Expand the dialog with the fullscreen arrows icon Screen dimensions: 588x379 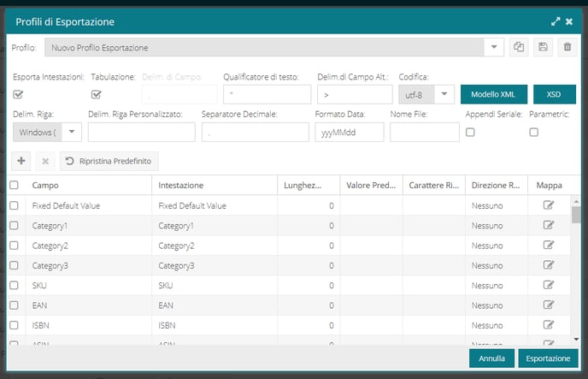[x=556, y=21]
